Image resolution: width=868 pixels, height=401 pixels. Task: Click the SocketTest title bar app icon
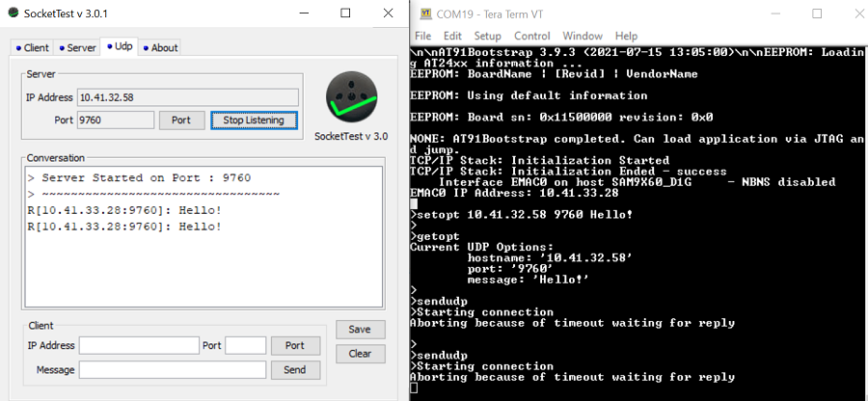coord(12,13)
